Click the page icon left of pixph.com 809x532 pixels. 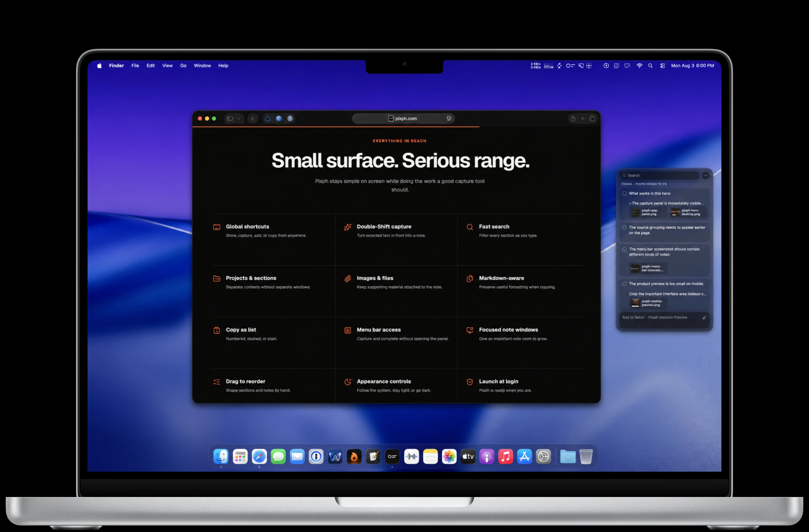pos(391,119)
